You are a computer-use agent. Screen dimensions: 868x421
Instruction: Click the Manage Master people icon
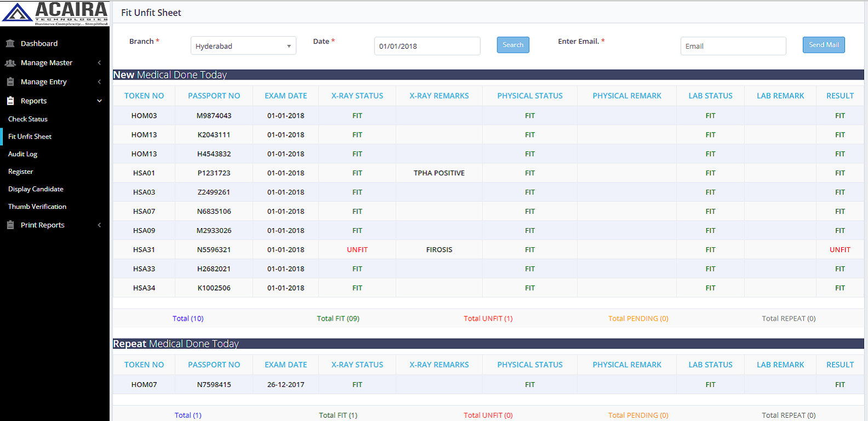coord(10,63)
